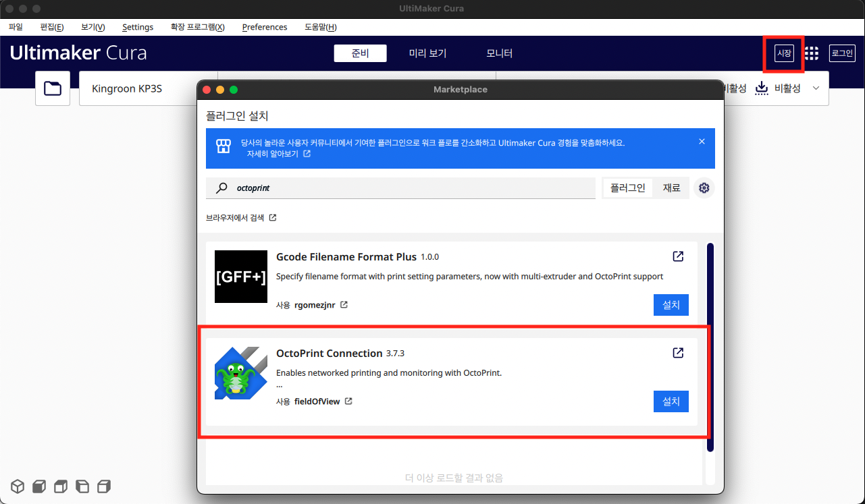Image resolution: width=865 pixels, height=504 pixels.
Task: Install Gcode Filename Format Plus via 설치
Action: [x=671, y=305]
